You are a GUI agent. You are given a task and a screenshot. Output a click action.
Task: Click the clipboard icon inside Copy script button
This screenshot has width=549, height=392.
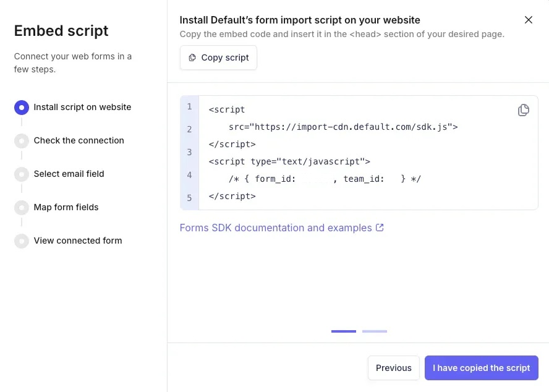192,58
